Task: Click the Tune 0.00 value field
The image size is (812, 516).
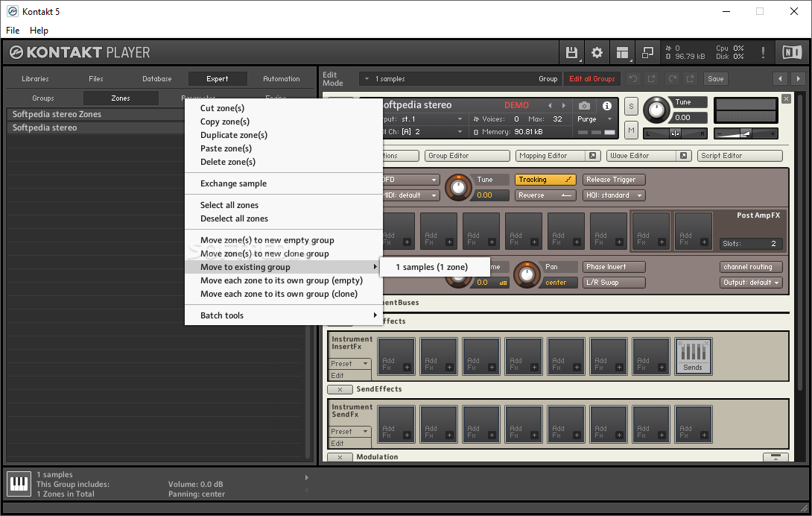Action: [689, 118]
